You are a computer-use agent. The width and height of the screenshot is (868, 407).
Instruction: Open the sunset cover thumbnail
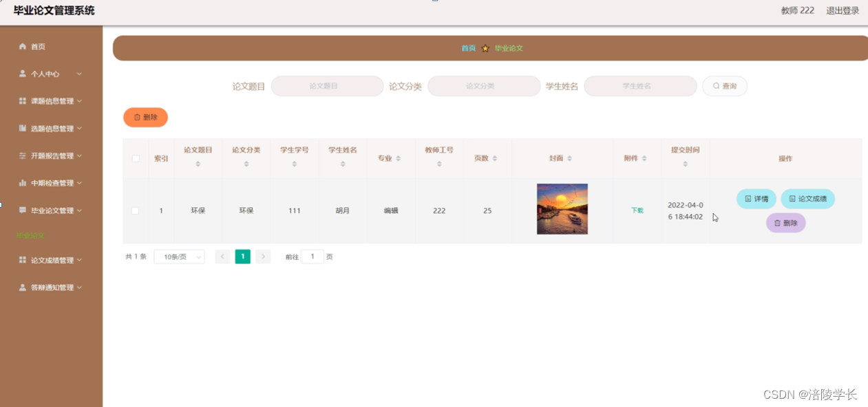pyautogui.click(x=562, y=209)
